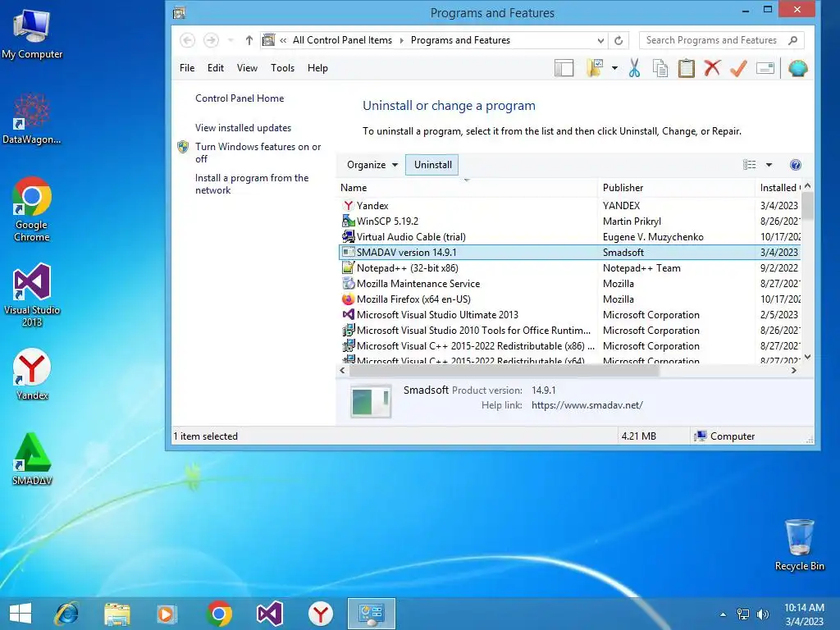Click Turn Windows features on or off
Screen dimensions: 840x630
(258, 153)
